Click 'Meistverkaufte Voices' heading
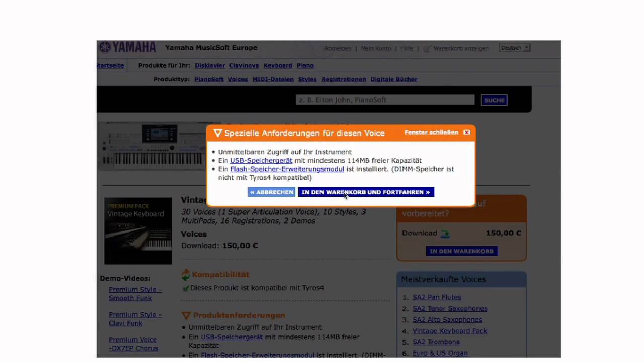 click(443, 279)
